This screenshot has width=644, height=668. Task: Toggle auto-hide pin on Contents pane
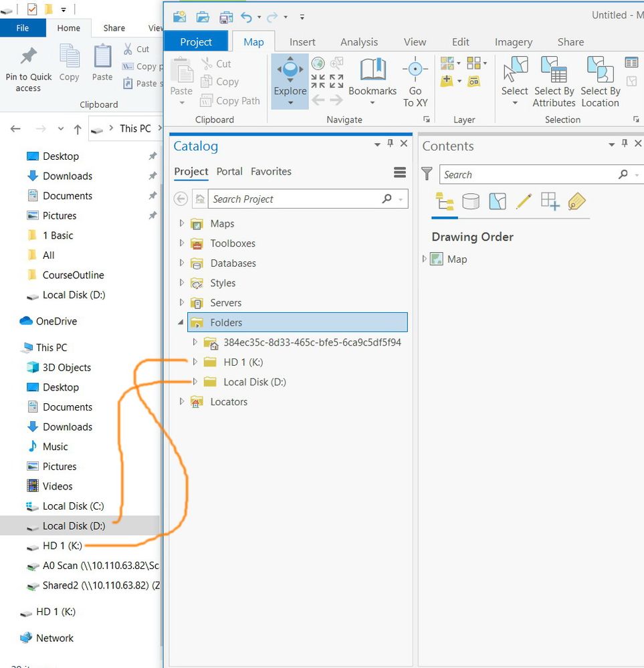point(625,143)
